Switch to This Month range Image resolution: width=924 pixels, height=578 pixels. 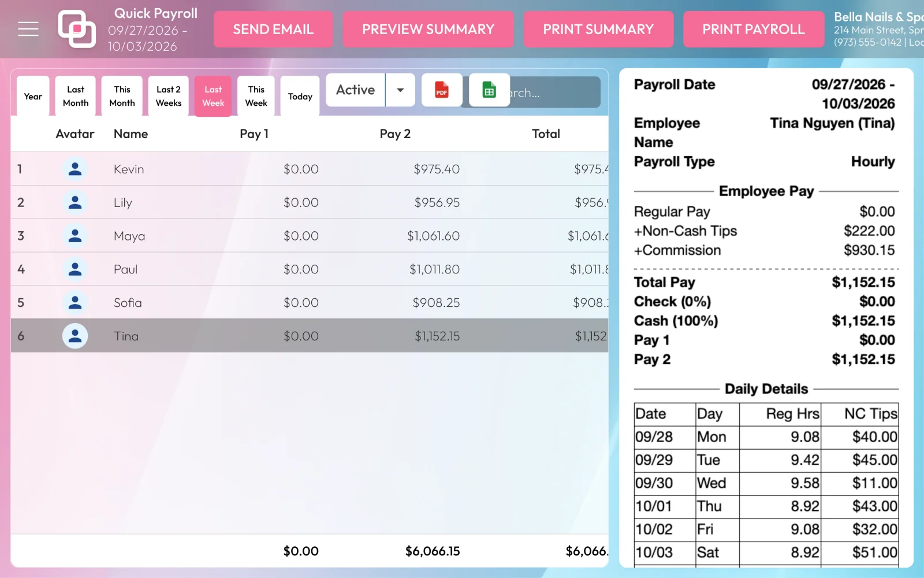click(122, 97)
